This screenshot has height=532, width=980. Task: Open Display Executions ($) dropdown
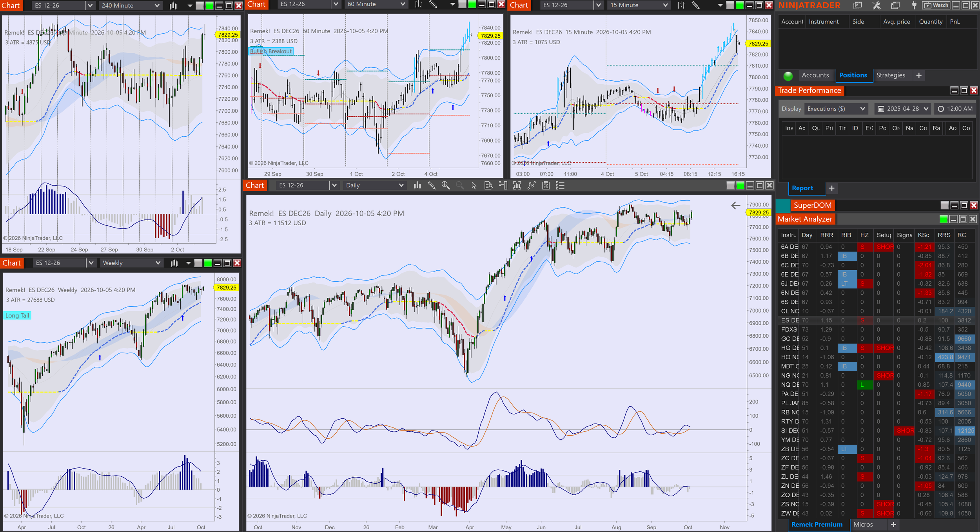(x=836, y=109)
